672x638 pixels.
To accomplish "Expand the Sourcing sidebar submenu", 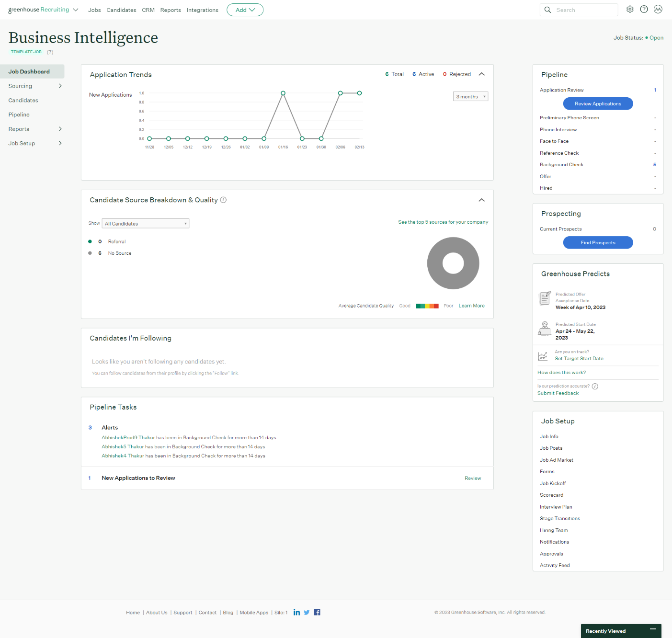I will point(60,86).
